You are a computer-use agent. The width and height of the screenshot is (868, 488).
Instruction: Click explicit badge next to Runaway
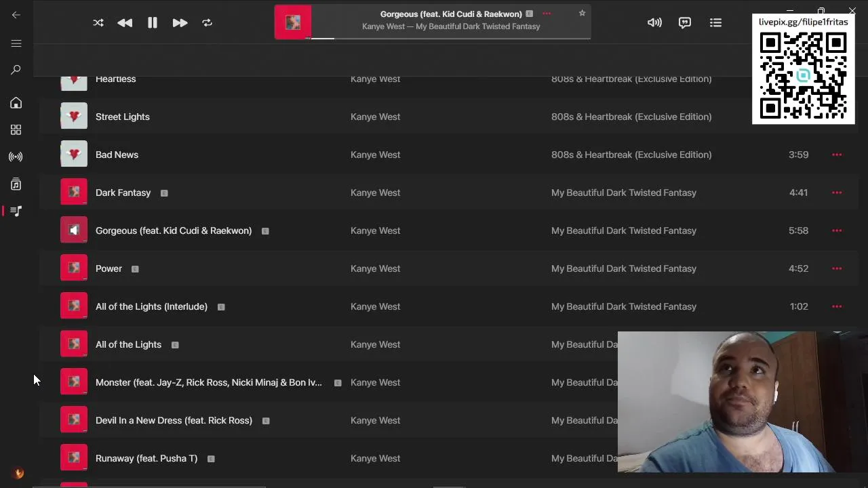pos(211,459)
